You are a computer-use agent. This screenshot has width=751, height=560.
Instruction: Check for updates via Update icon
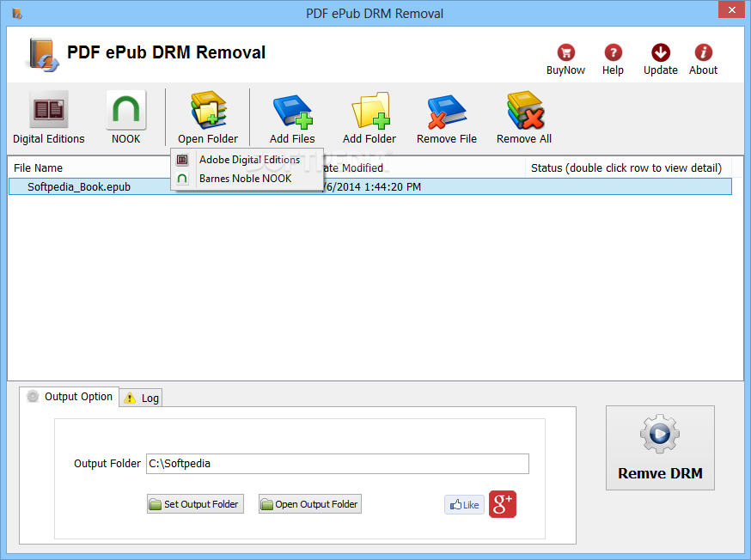click(661, 59)
